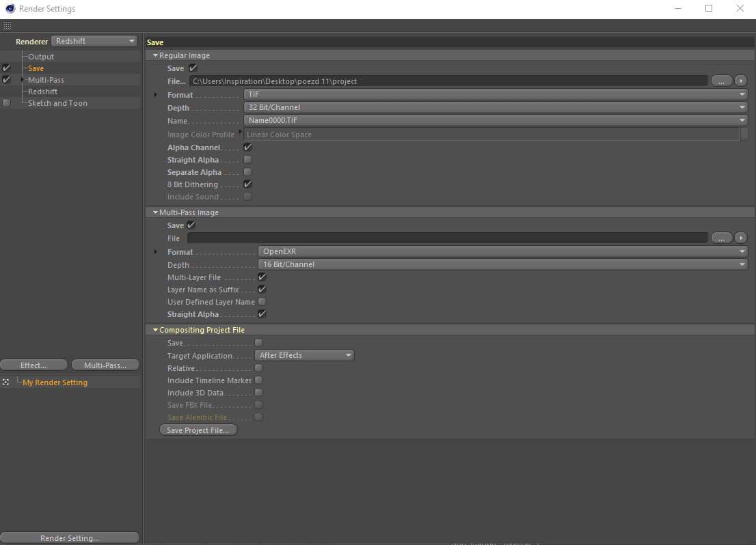
Task: Click Image Color Profile arrow icon
Action: (x=241, y=132)
